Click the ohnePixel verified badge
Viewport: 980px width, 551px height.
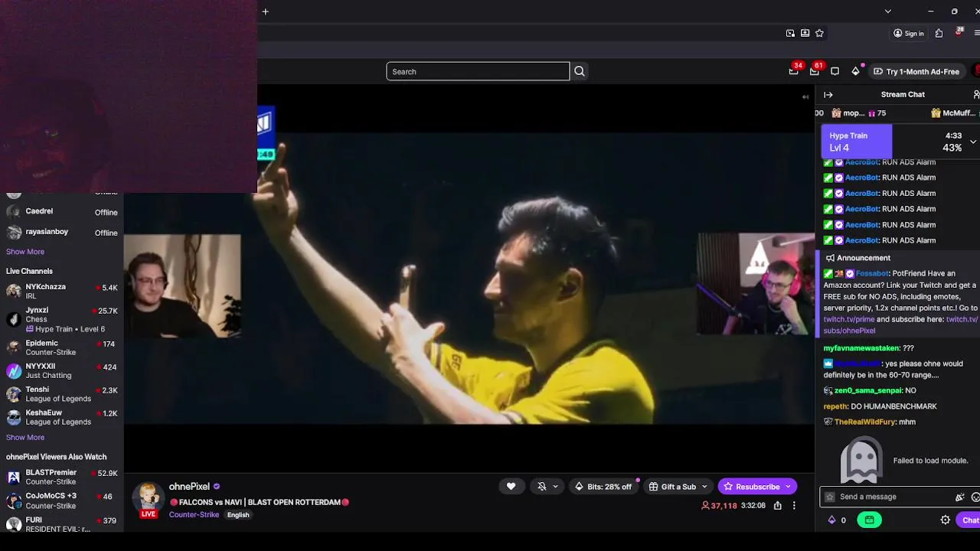(x=217, y=487)
